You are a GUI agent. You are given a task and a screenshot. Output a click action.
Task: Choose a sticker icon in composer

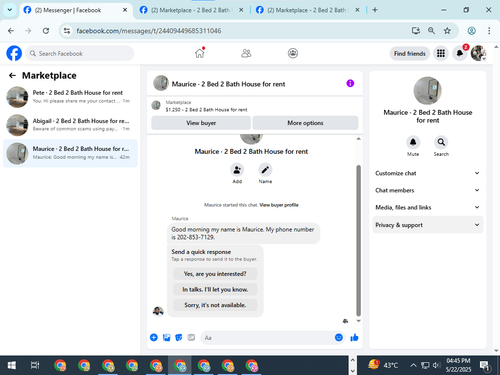pyautogui.click(x=179, y=338)
